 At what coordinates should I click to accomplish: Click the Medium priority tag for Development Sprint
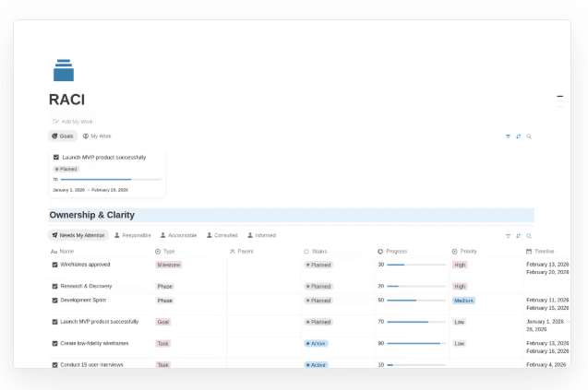[x=464, y=301]
